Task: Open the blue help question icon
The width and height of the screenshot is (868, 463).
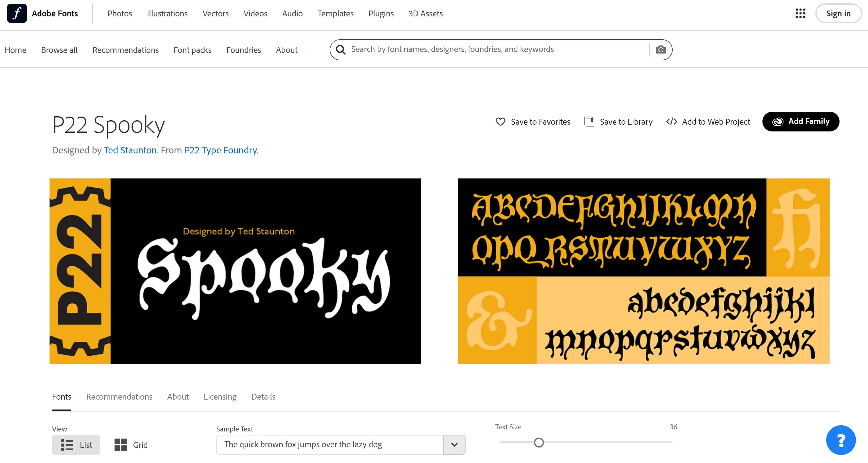Action: click(841, 440)
